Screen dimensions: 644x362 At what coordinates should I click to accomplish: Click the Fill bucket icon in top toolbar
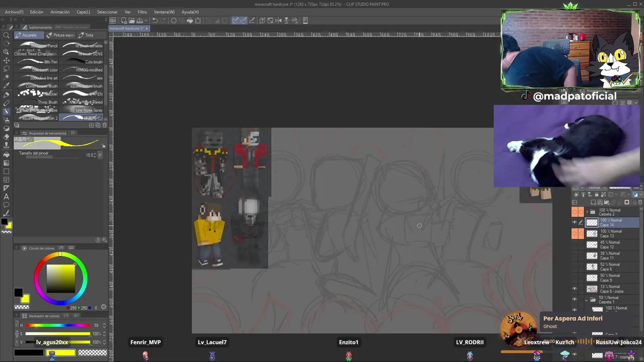pos(190,21)
